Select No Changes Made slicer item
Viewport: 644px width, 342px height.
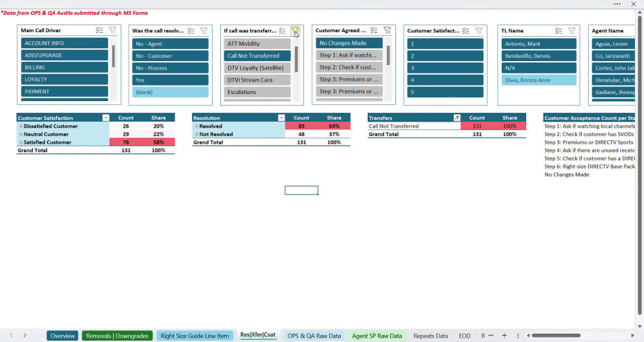349,43
